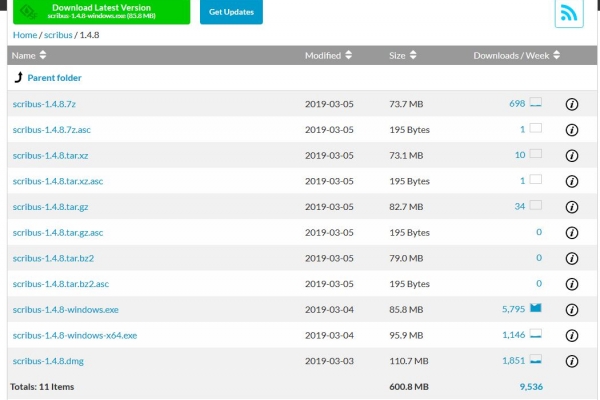This screenshot has width=600, height=400.
Task: Sort the file list by Modified date
Action: pos(328,55)
